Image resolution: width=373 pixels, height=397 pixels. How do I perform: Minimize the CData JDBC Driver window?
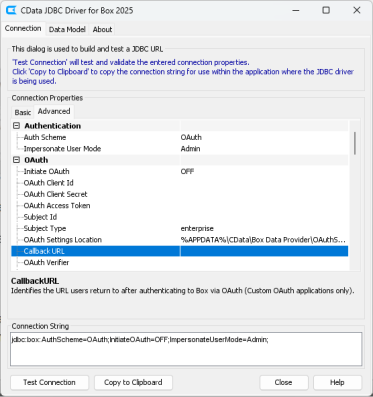click(x=295, y=10)
